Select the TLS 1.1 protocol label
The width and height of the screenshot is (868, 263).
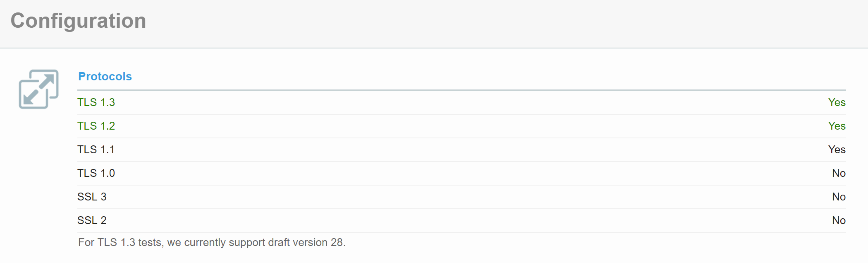click(96, 150)
